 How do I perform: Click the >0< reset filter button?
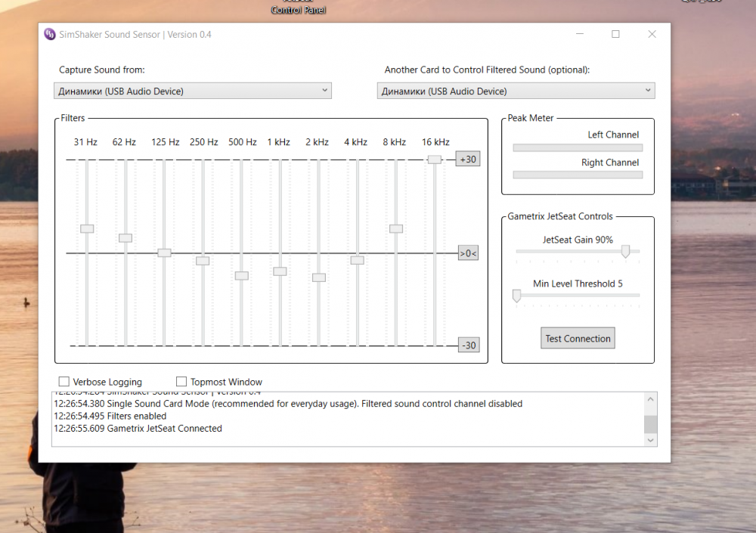tap(468, 253)
